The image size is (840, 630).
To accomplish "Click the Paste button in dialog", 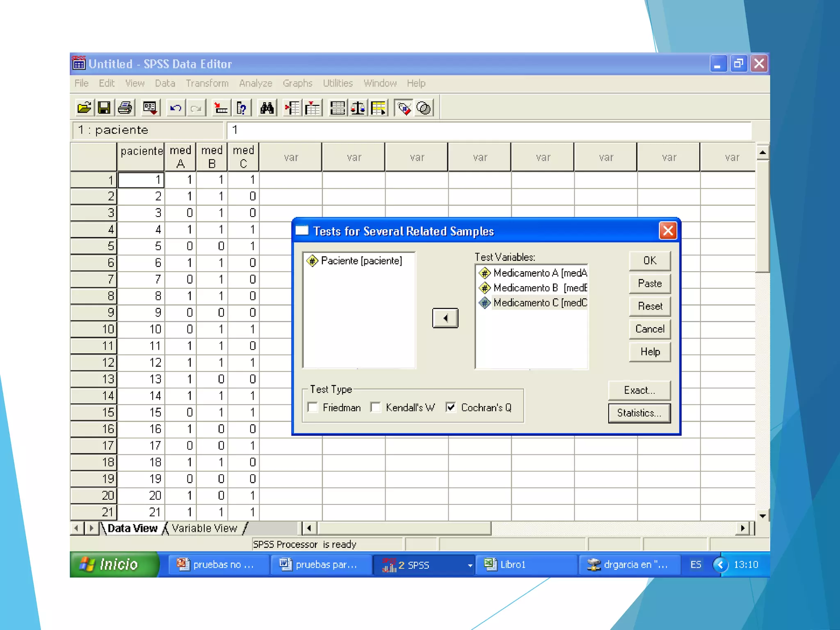I will point(650,283).
